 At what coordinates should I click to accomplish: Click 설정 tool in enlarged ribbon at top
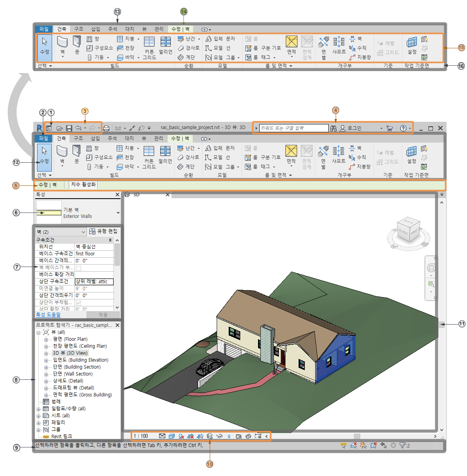tap(412, 45)
